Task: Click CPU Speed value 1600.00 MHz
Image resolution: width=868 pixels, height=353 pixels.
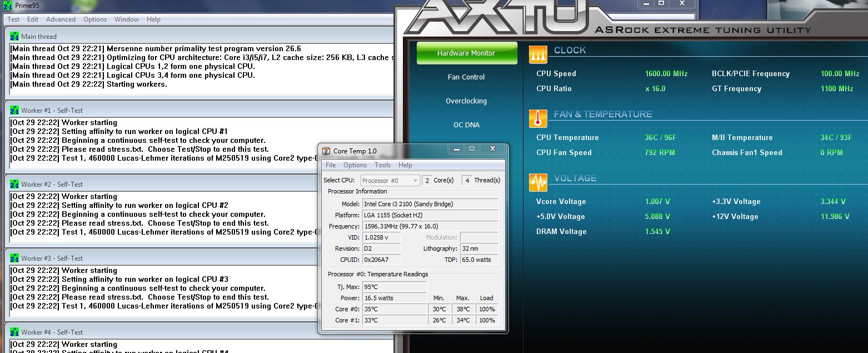Action: pos(666,74)
